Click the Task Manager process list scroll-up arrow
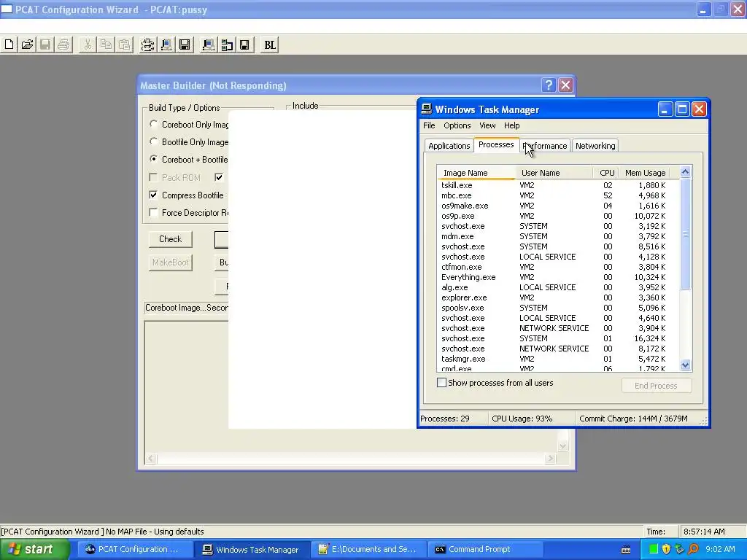 [x=686, y=172]
